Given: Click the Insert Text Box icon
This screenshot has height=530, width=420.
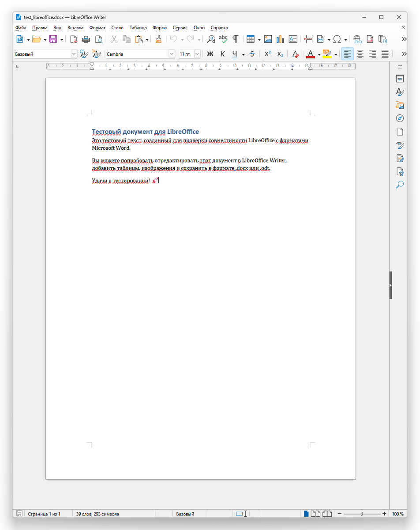Looking at the screenshot, I should tap(293, 39).
